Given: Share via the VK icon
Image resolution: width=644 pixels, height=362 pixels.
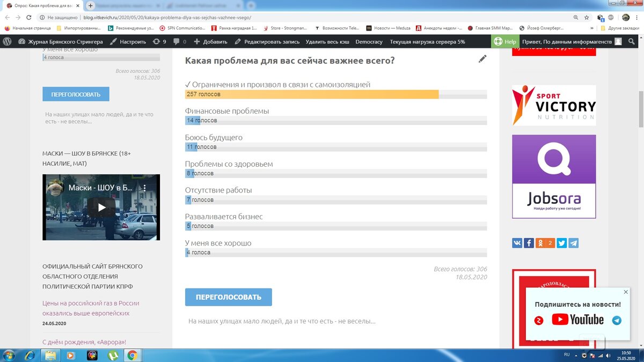Looking at the screenshot, I should tap(517, 243).
